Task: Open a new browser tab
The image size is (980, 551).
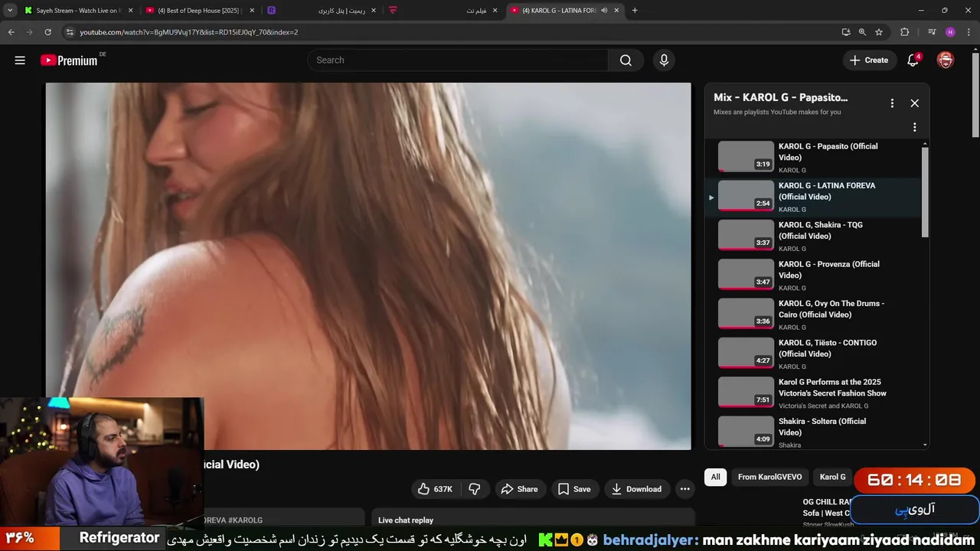Action: pyautogui.click(x=635, y=11)
